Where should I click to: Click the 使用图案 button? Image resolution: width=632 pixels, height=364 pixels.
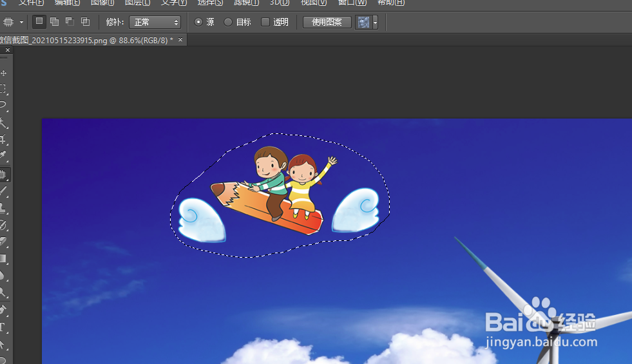pos(327,22)
